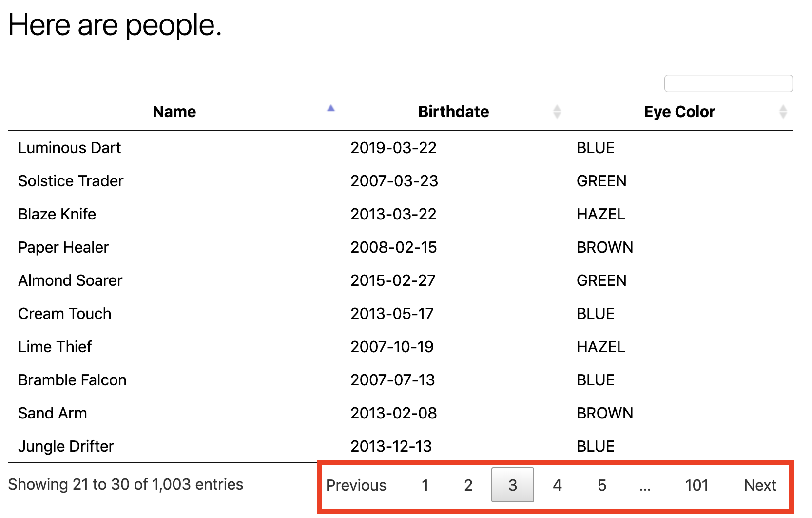
Task: Jump to last page 101
Action: click(696, 485)
